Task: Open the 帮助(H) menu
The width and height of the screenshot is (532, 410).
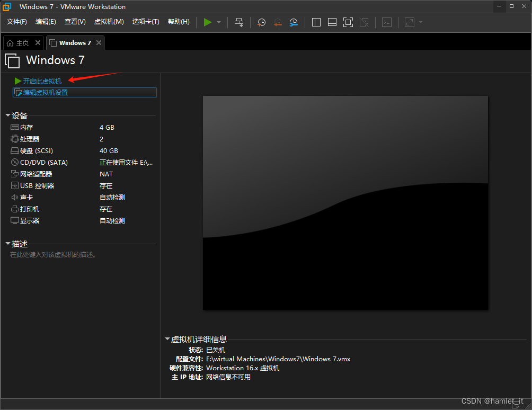Action: 179,22
